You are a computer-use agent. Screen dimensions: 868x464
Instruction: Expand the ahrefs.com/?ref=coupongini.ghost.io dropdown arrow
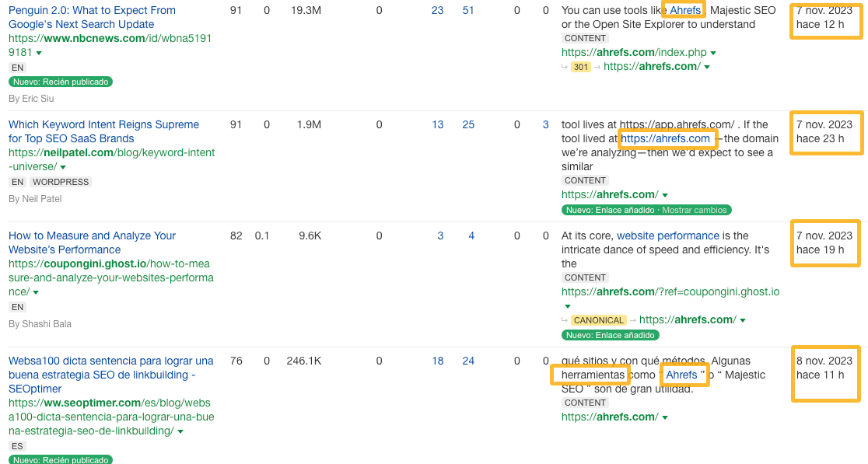(x=567, y=306)
